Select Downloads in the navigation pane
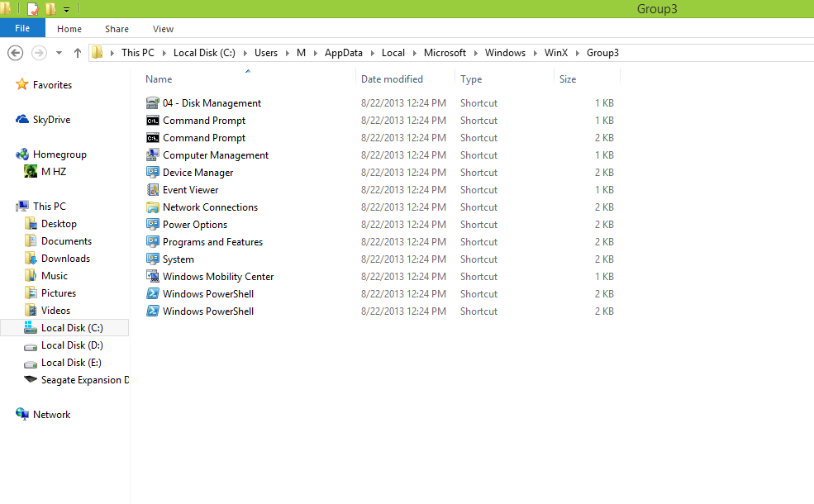The height and width of the screenshot is (504, 814). click(65, 259)
